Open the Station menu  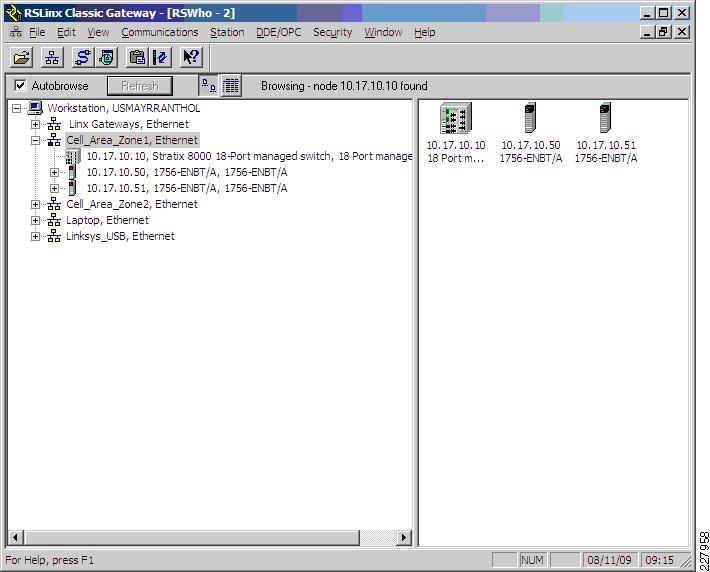pos(227,32)
